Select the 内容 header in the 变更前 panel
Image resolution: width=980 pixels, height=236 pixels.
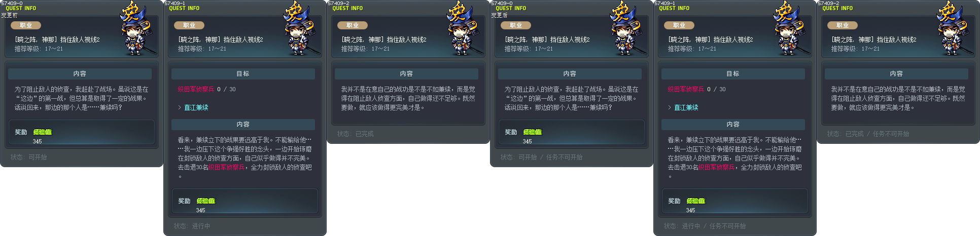click(80, 74)
